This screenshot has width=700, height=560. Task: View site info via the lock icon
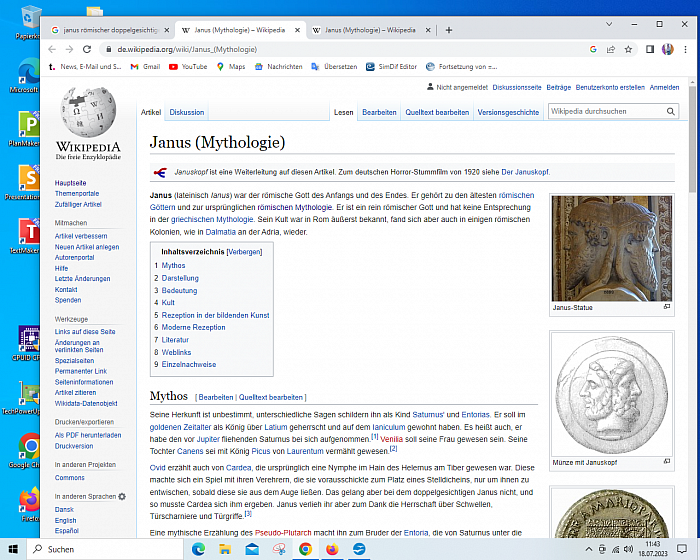[x=108, y=49]
